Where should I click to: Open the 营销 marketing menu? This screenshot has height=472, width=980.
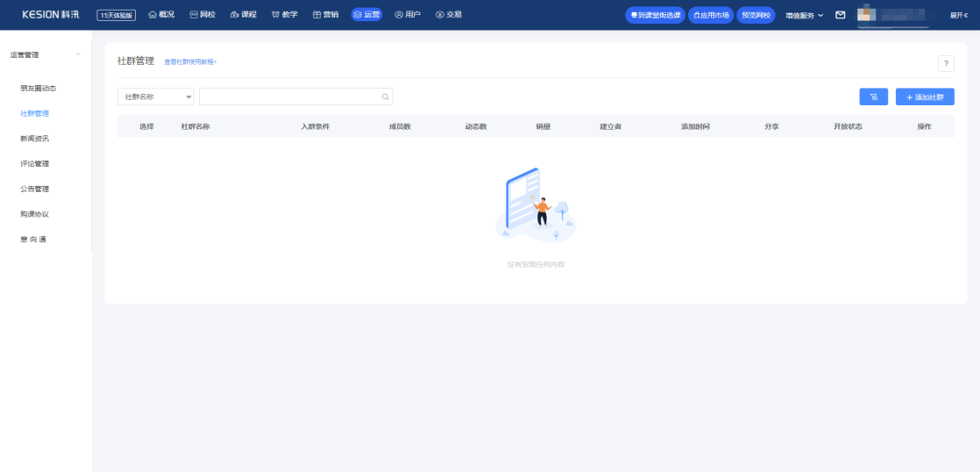[325, 14]
